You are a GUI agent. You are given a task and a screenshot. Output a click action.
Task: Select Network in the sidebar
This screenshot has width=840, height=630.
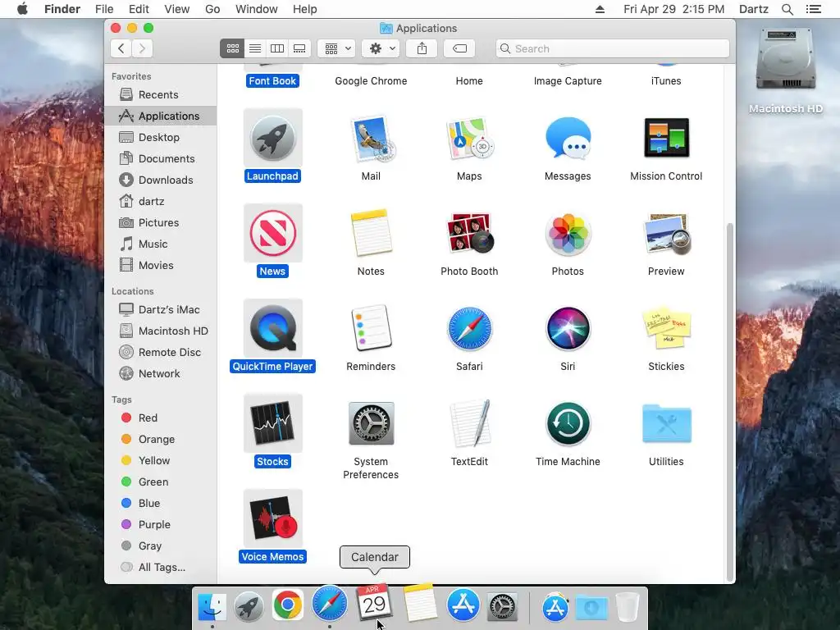(x=161, y=374)
